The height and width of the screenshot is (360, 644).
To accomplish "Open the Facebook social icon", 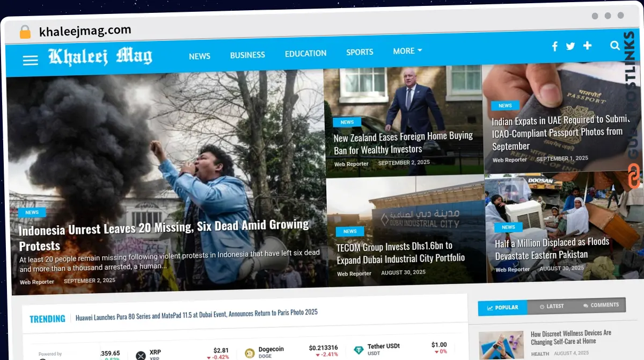I will click(x=555, y=46).
